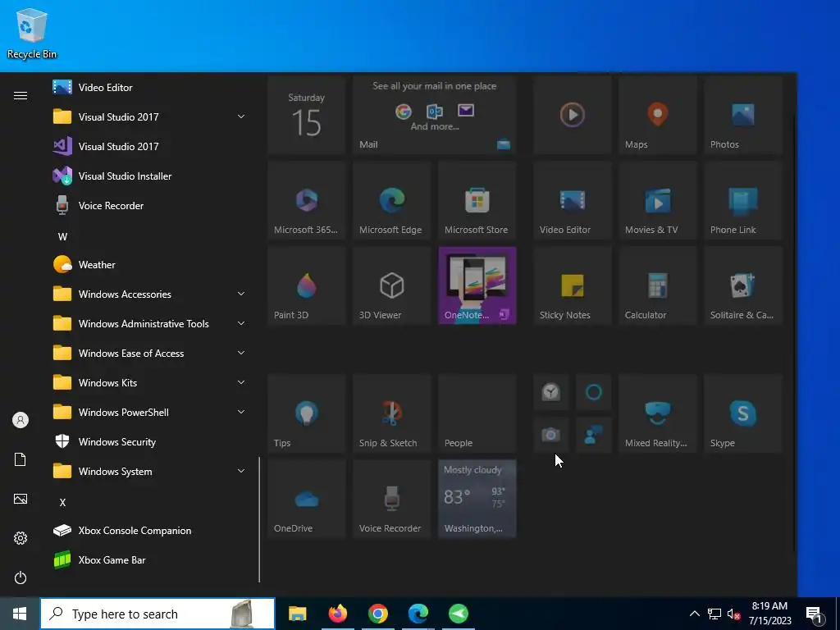Open the OneDrive tile
Image resolution: width=840 pixels, height=630 pixels.
(x=307, y=499)
